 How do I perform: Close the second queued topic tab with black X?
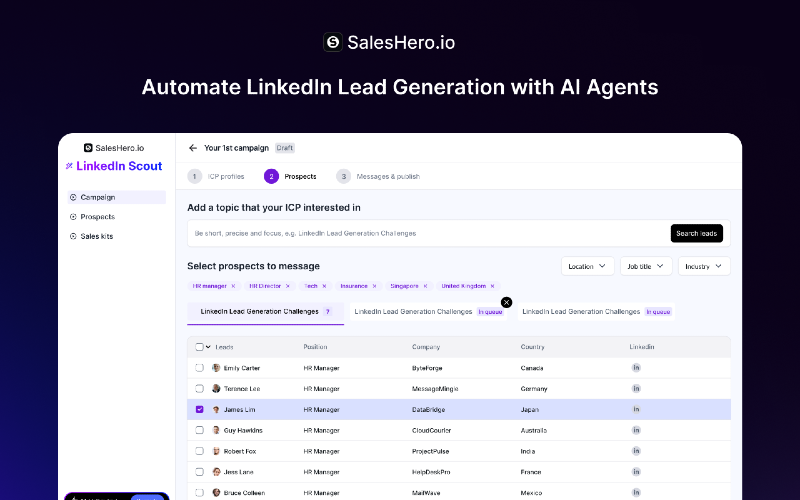[506, 303]
